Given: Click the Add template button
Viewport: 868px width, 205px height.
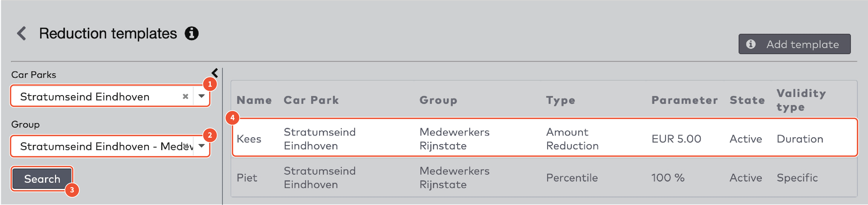Looking at the screenshot, I should 794,44.
